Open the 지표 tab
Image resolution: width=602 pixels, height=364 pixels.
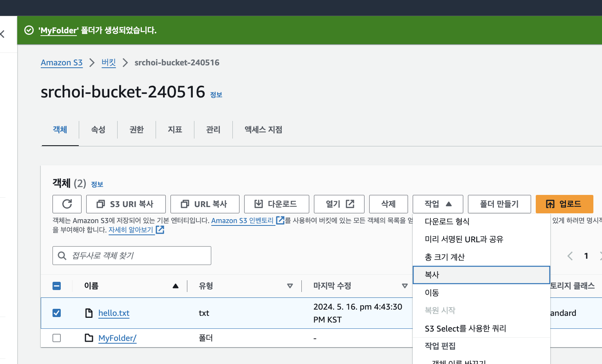(175, 130)
